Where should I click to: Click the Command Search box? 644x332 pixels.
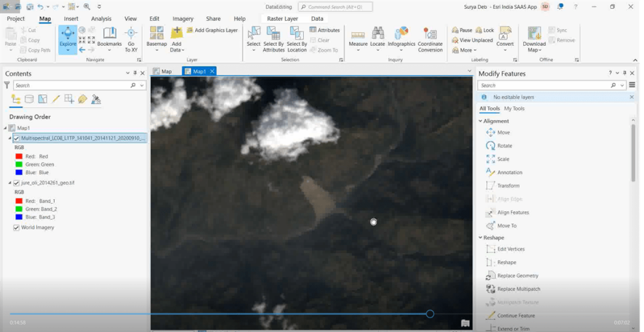[x=336, y=7]
